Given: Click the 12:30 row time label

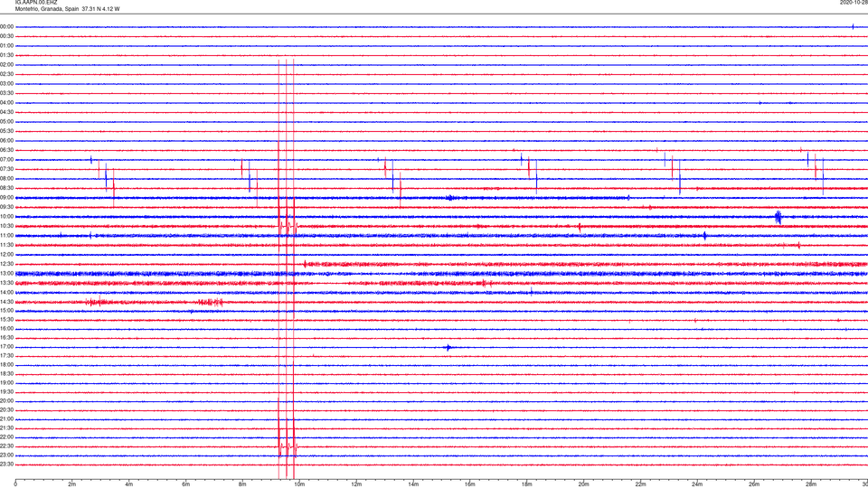Looking at the screenshot, I should point(6,264).
